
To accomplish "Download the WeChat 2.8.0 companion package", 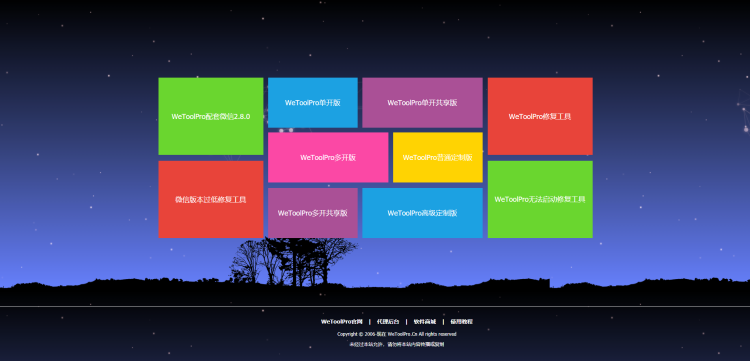I will 210,116.
